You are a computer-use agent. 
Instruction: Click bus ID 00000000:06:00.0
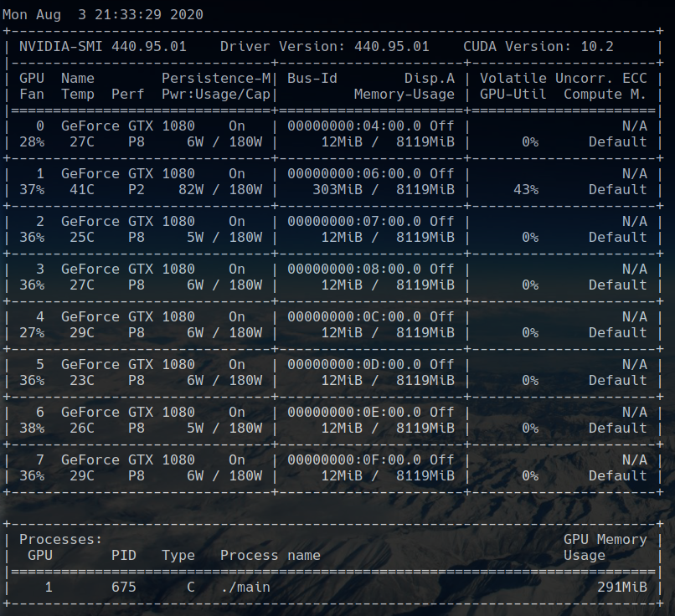pyautogui.click(x=354, y=174)
